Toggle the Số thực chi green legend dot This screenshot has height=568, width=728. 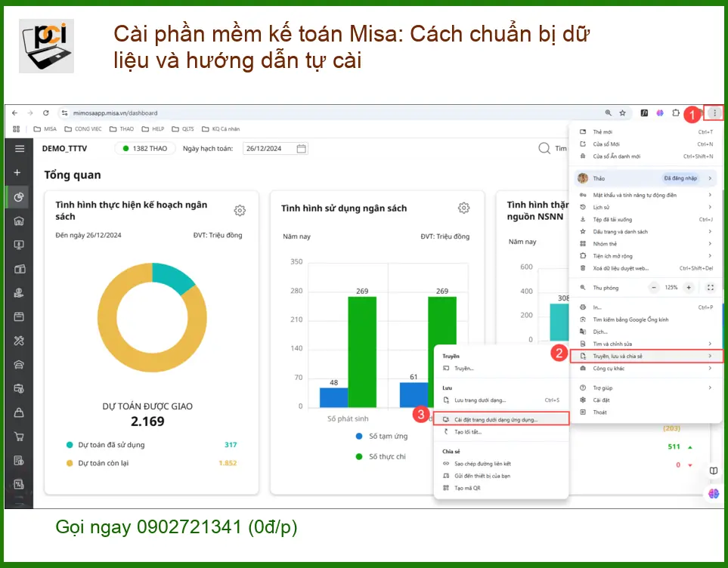(359, 457)
